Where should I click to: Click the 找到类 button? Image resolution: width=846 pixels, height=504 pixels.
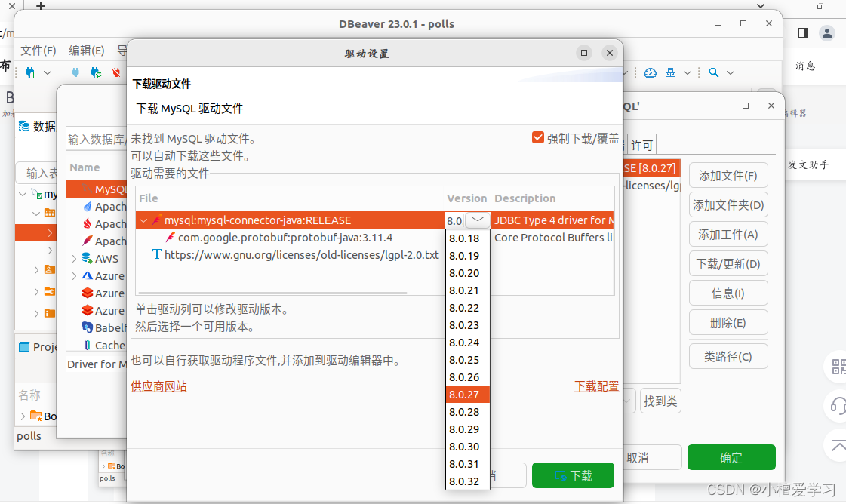pyautogui.click(x=660, y=401)
